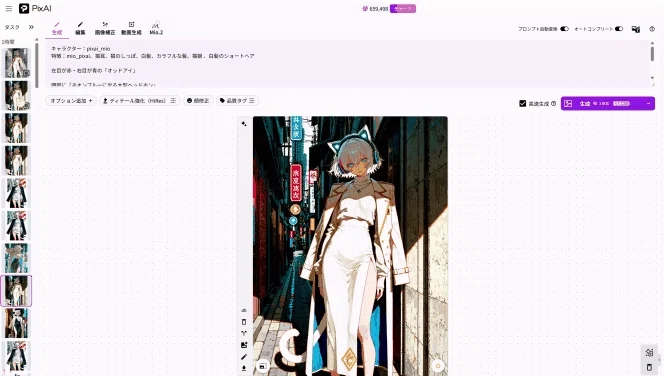This screenshot has width=664, height=376.
Task: Expand the arrow on the generate button
Action: tap(648, 103)
